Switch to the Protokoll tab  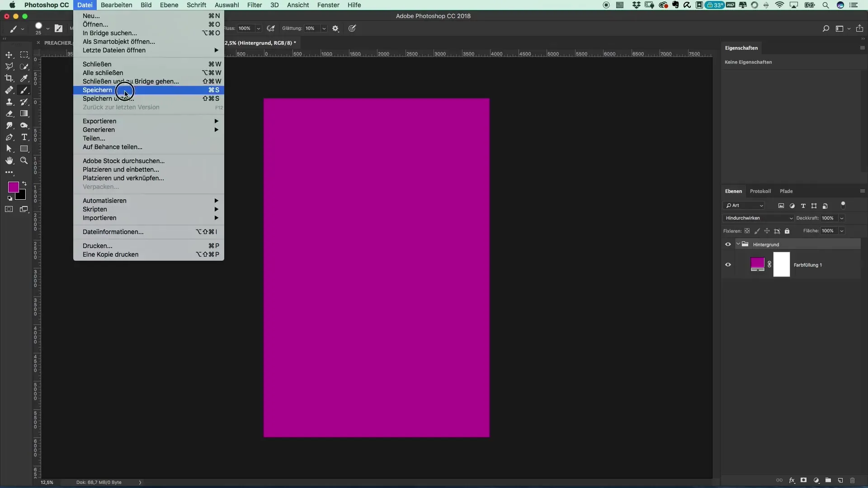tap(760, 191)
